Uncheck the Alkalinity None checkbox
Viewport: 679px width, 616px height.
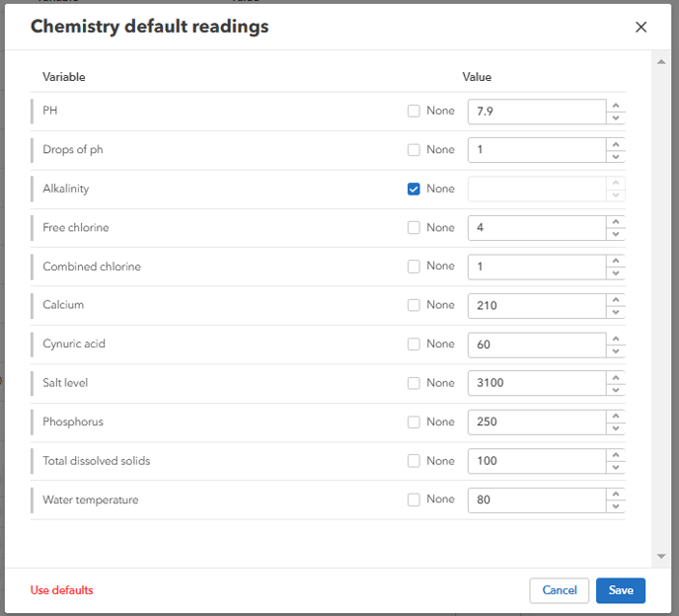pos(414,189)
